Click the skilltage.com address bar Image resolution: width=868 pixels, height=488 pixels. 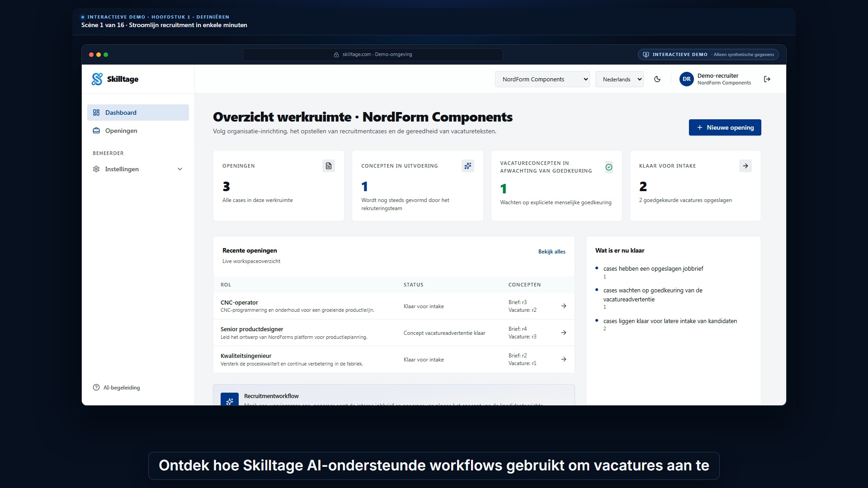click(373, 55)
